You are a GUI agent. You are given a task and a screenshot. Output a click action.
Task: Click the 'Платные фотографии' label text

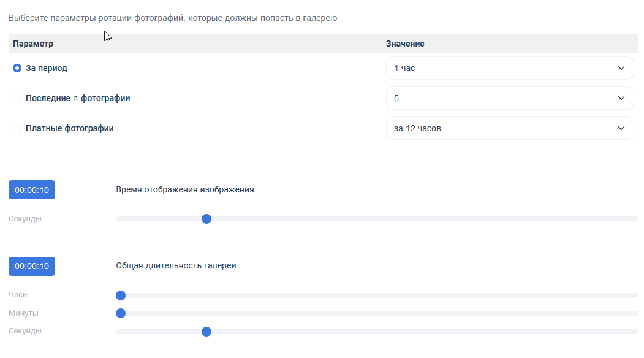[x=69, y=129]
